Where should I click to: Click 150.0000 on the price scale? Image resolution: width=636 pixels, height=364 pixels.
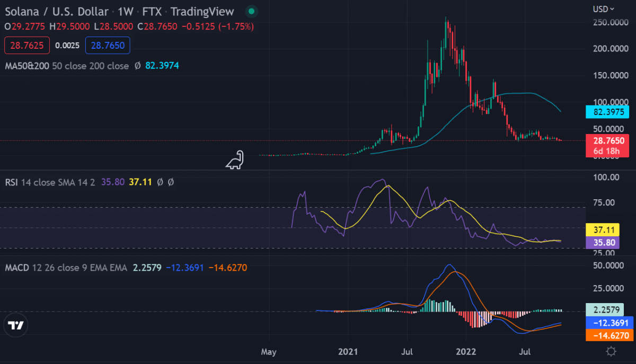[x=612, y=75]
